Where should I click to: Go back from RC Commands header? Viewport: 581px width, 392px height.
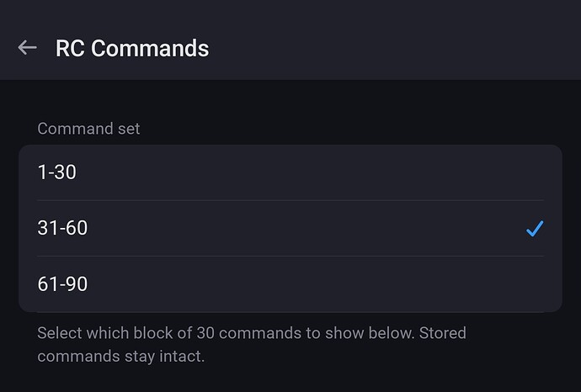click(x=27, y=48)
